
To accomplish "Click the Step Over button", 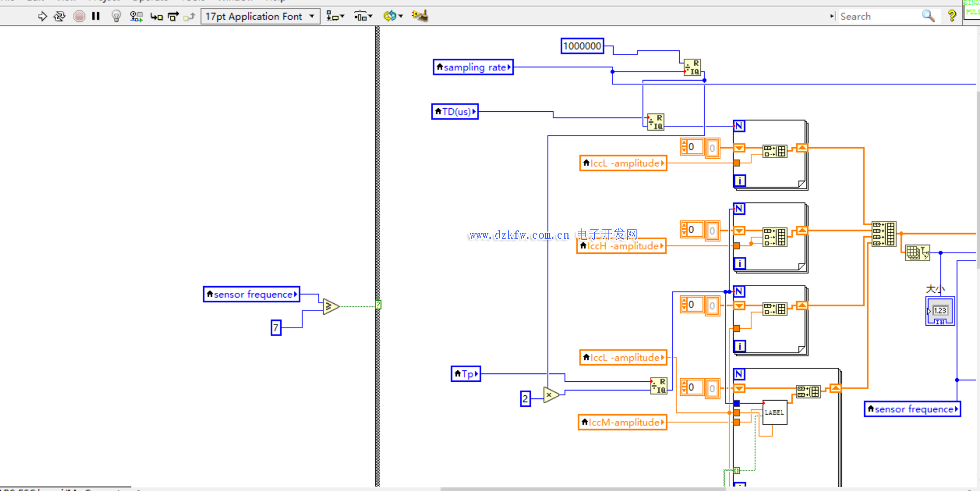I will [x=173, y=17].
